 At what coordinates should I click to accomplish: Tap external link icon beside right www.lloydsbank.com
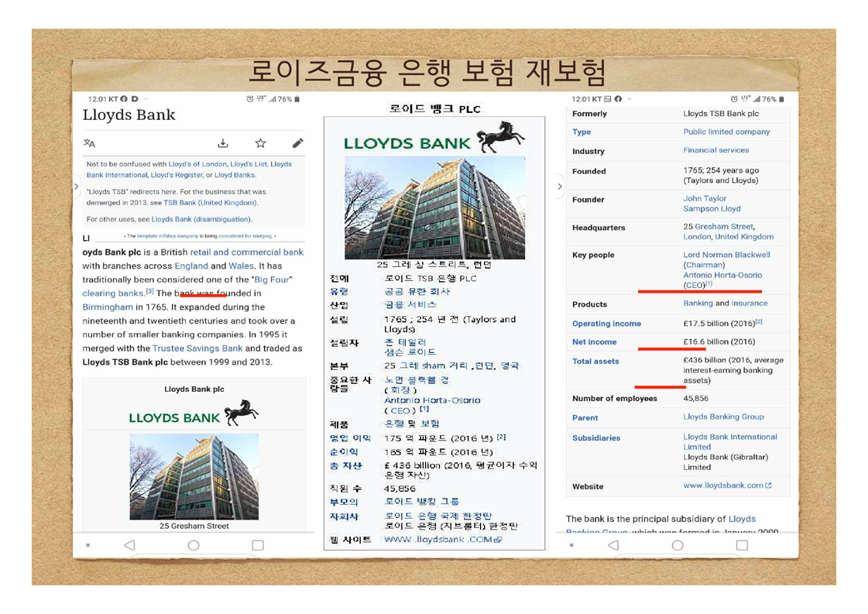click(x=768, y=485)
